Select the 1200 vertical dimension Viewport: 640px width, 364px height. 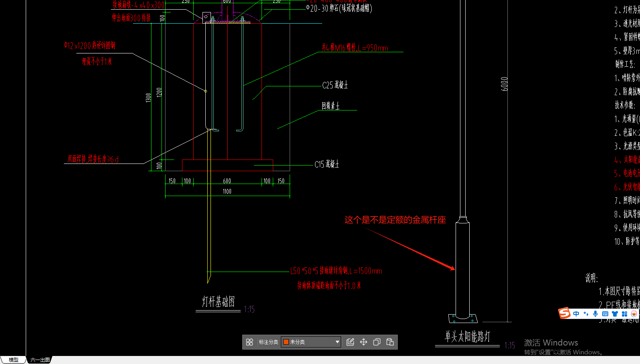[159, 92]
